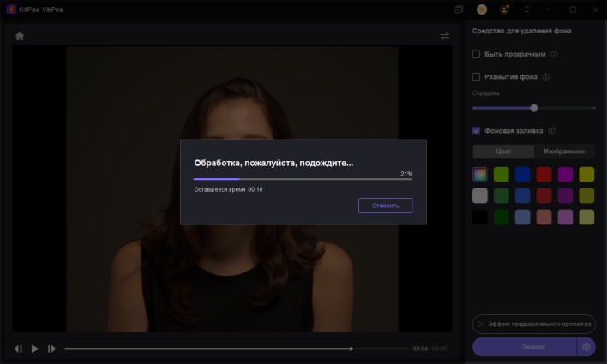Open the user account icon
Screen dimensions: 607x364
504,9
